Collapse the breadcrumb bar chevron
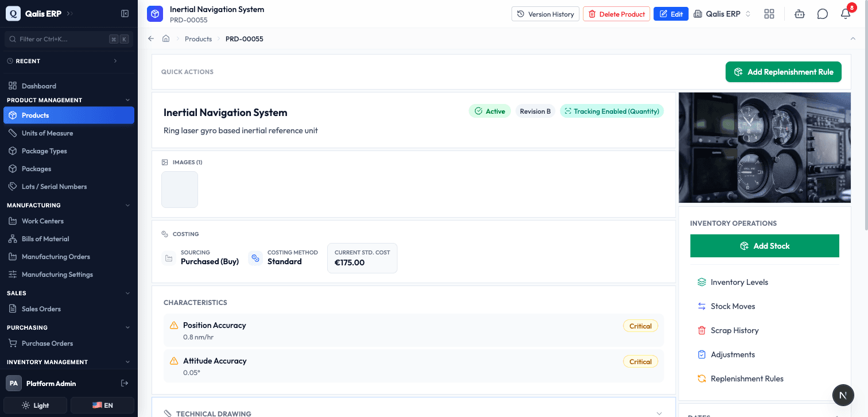The image size is (868, 417). (x=852, y=38)
